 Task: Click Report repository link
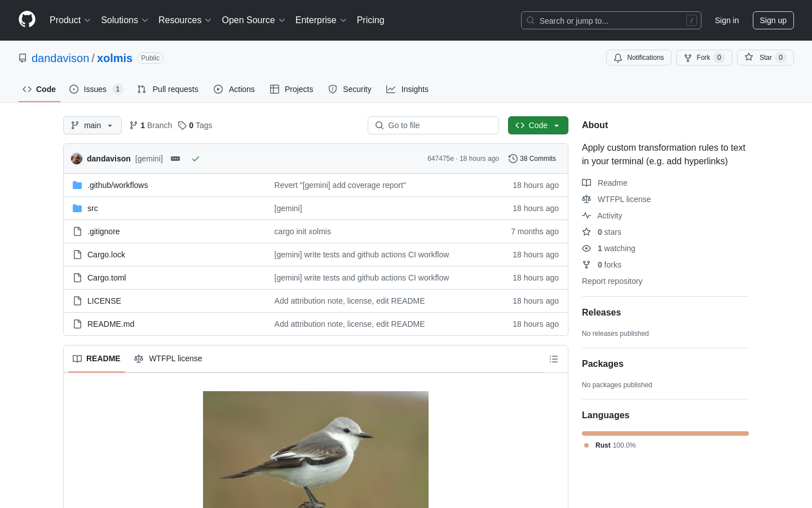pyautogui.click(x=612, y=281)
